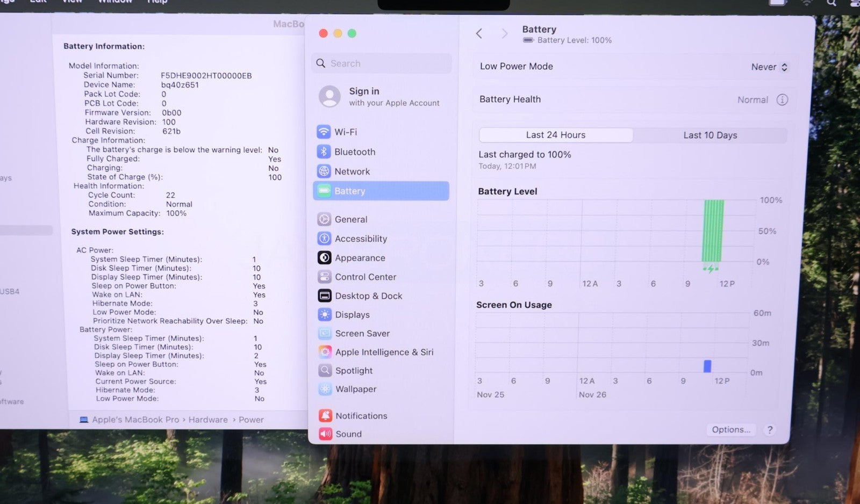Go back with the left chevron

(479, 34)
